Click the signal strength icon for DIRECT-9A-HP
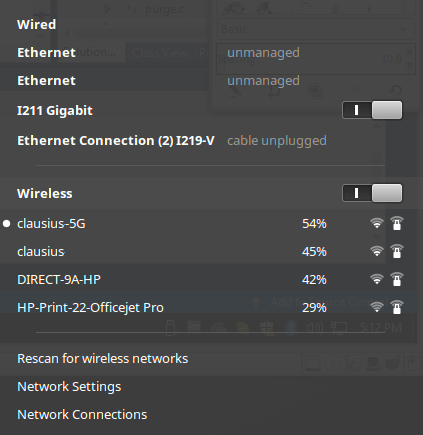 click(x=377, y=279)
